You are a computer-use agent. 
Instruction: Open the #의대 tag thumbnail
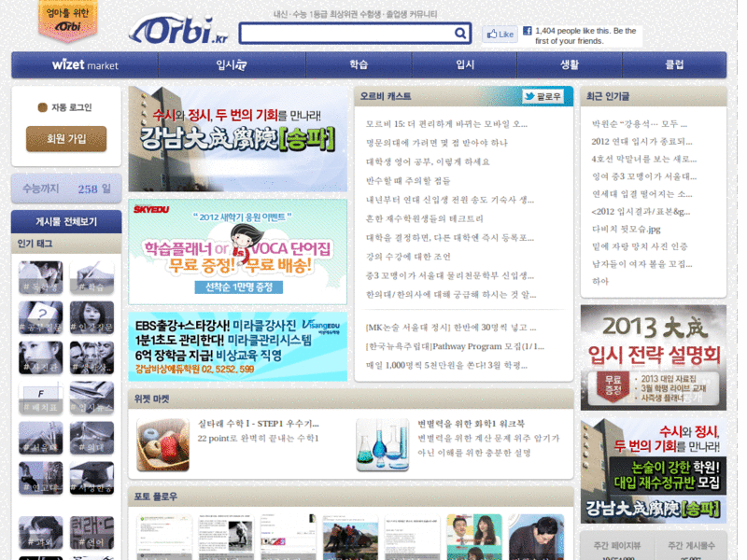tap(92, 438)
